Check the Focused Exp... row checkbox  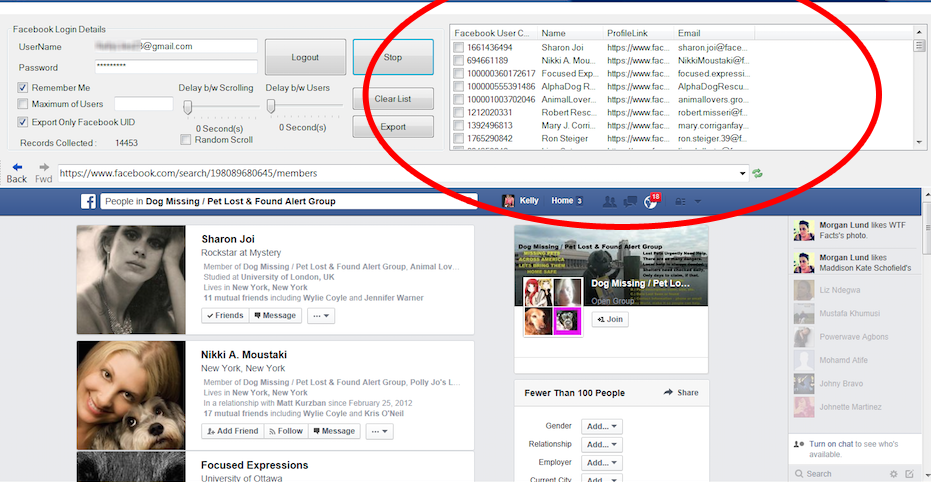(458, 74)
